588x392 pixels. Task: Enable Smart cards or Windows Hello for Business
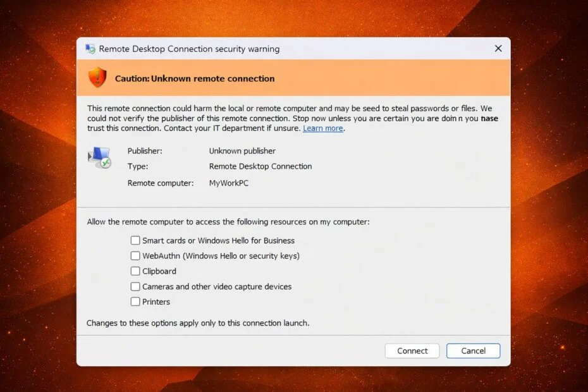135,240
